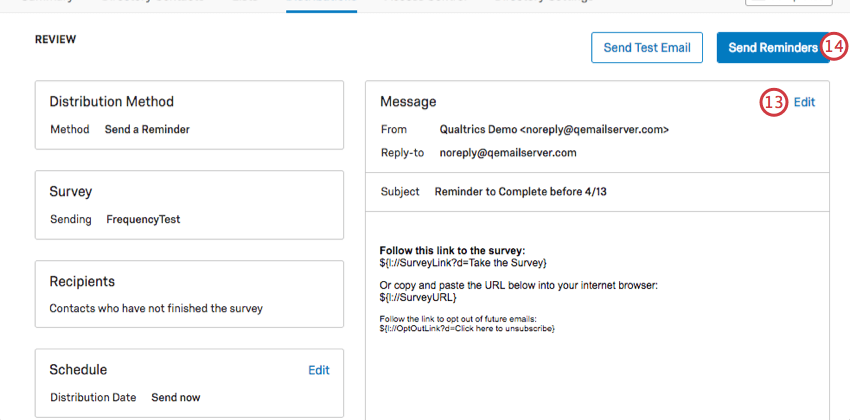This screenshot has width=850, height=420.
Task: Click the Reply-to noreply email address
Action: click(508, 153)
